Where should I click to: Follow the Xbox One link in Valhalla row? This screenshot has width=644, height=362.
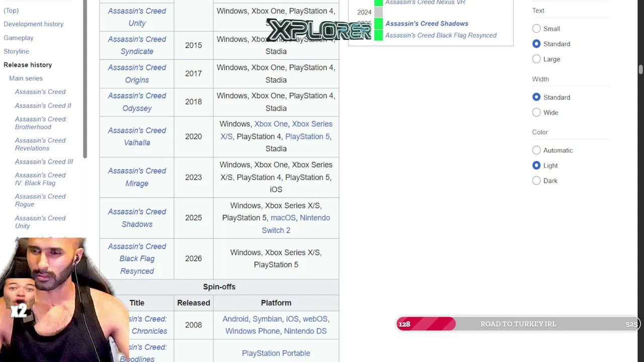pyautogui.click(x=271, y=124)
